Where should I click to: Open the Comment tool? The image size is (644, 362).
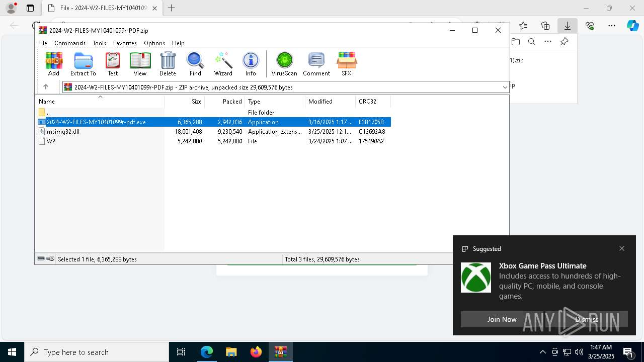click(x=316, y=64)
